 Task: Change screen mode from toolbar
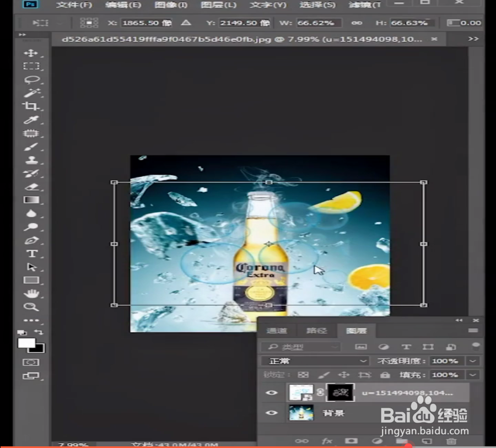(31, 376)
